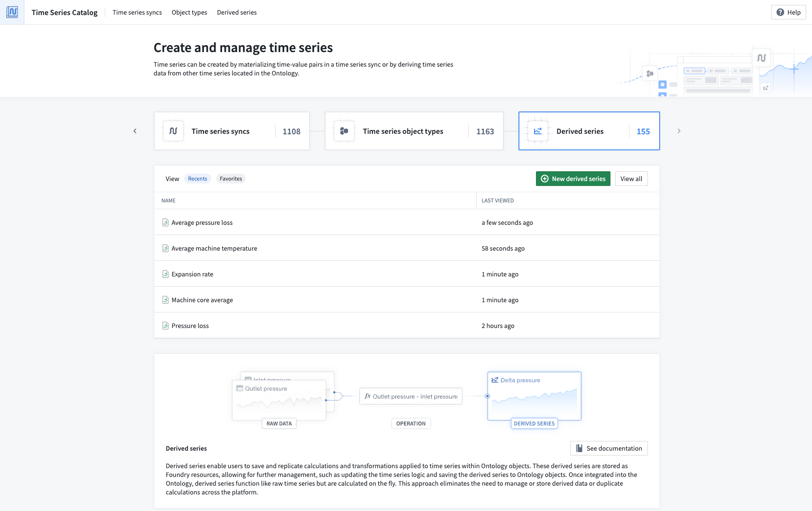Open the Machine core average series

202,300
